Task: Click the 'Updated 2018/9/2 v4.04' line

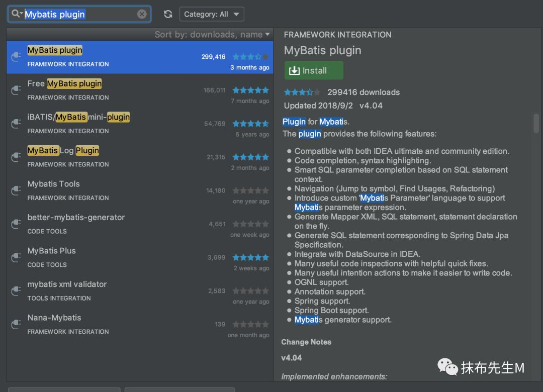Action: pos(333,106)
